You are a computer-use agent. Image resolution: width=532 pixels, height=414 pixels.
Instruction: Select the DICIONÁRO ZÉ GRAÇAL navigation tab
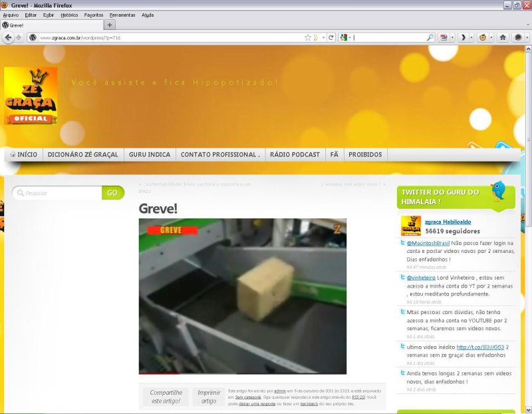point(83,154)
